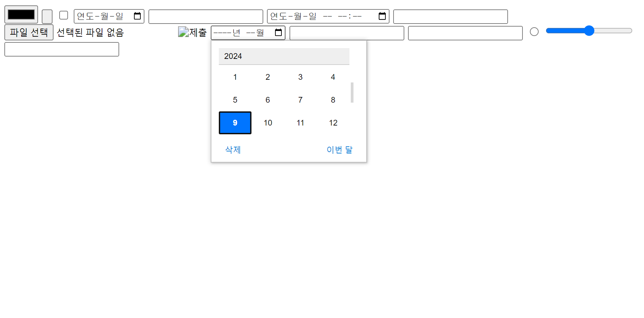644x318 pixels.
Task: Select the radio button before the slider
Action: (534, 32)
